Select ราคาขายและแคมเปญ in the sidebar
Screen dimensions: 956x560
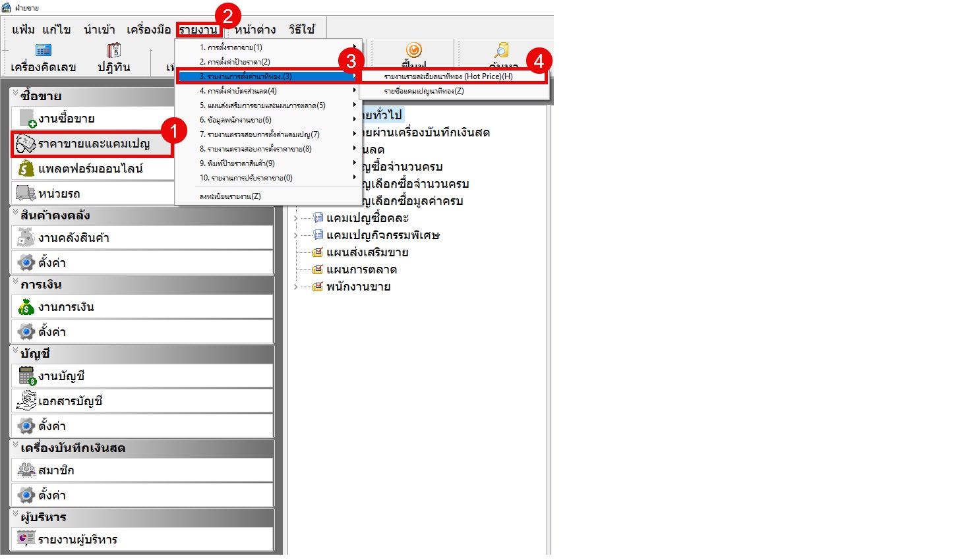(x=93, y=144)
